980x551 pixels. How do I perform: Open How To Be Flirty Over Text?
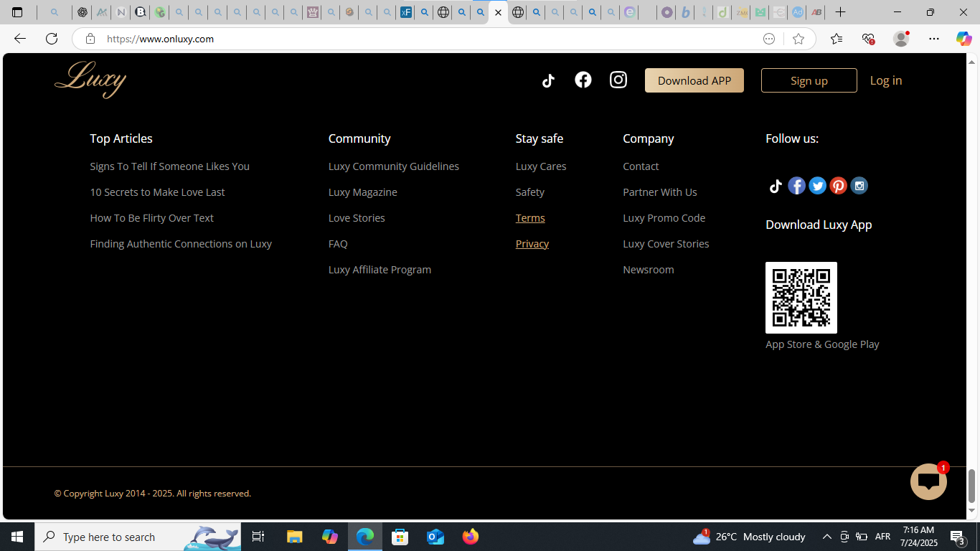(x=152, y=218)
